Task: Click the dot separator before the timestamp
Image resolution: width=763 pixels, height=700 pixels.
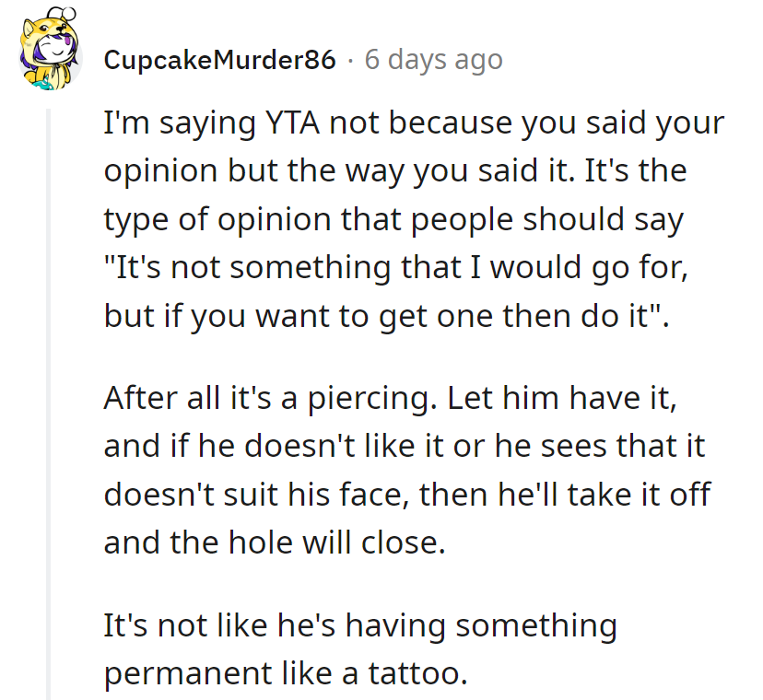Action: pos(350,61)
